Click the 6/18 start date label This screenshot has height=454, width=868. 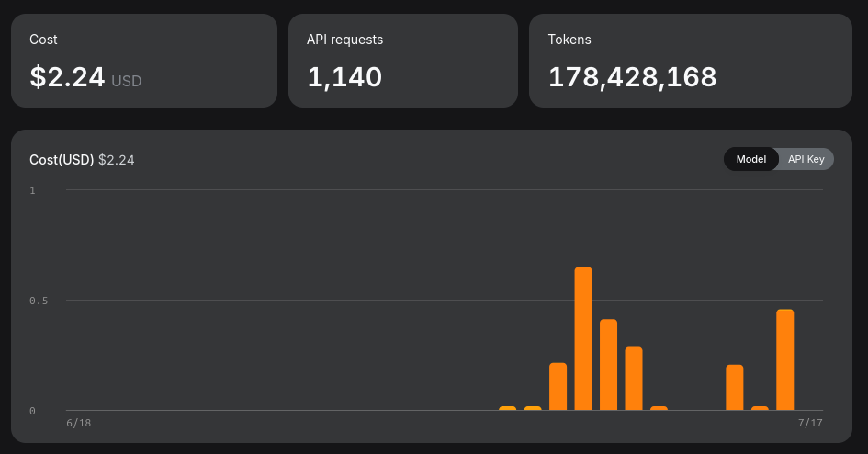pyautogui.click(x=79, y=423)
